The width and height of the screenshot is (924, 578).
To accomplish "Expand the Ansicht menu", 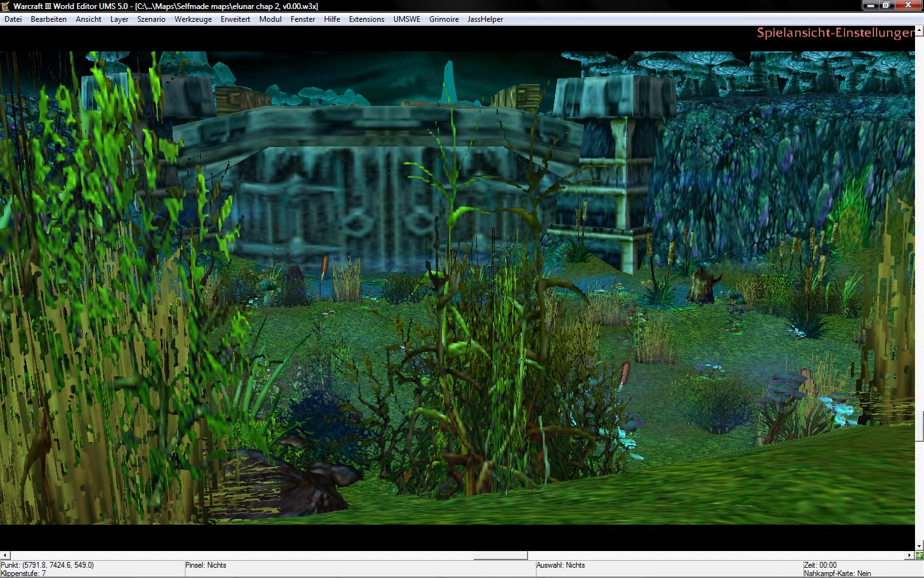I will coord(89,19).
